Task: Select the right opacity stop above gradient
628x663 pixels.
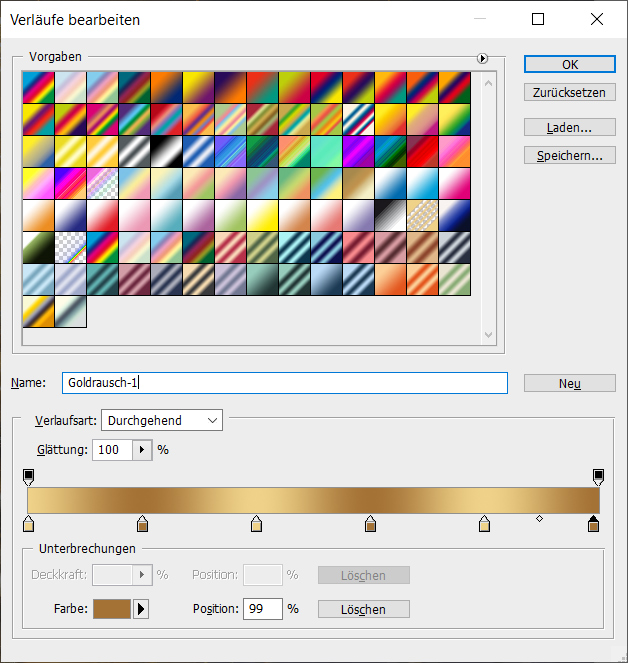Action: tap(598, 476)
